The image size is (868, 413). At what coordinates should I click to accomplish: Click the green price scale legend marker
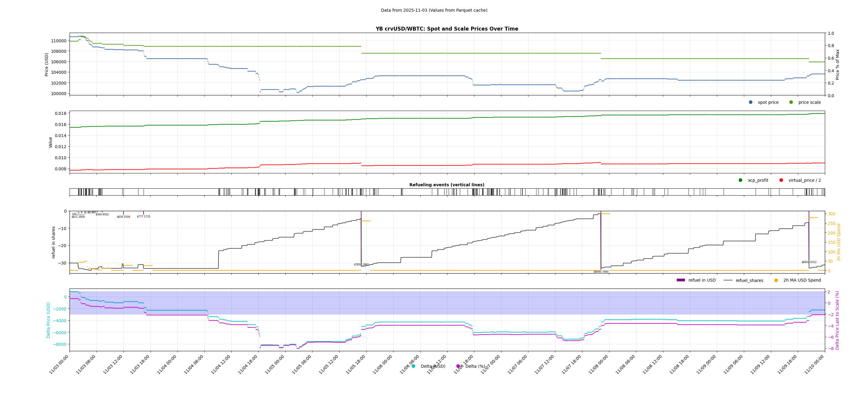point(791,102)
